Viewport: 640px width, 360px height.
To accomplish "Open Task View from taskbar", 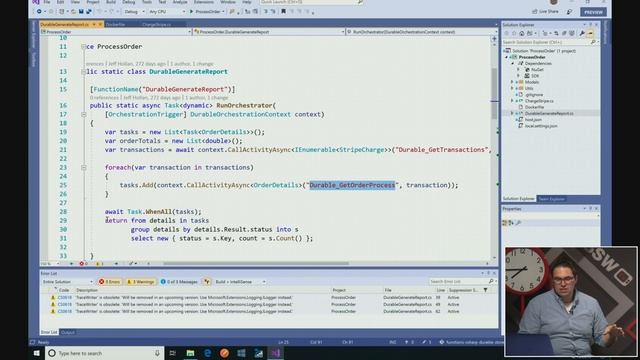I will pos(172,353).
